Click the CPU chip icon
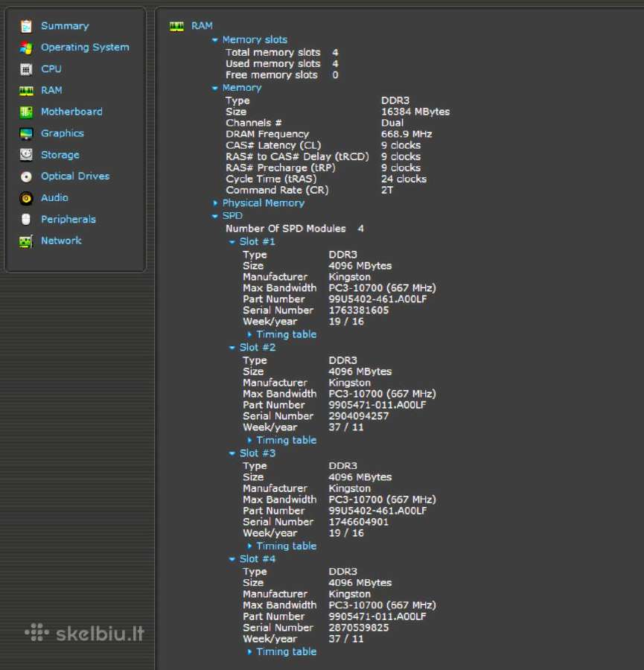This screenshot has height=670, width=644. click(26, 69)
